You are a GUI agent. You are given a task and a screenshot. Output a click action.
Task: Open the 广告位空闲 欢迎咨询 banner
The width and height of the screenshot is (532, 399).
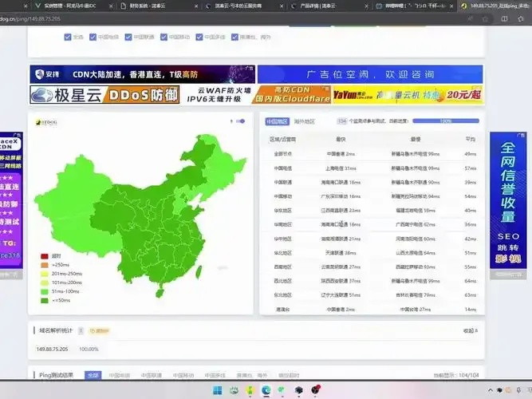click(370, 74)
